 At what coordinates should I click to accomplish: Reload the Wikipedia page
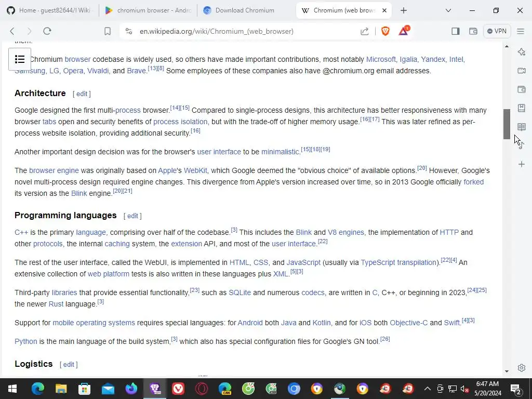pyautogui.click(x=47, y=31)
